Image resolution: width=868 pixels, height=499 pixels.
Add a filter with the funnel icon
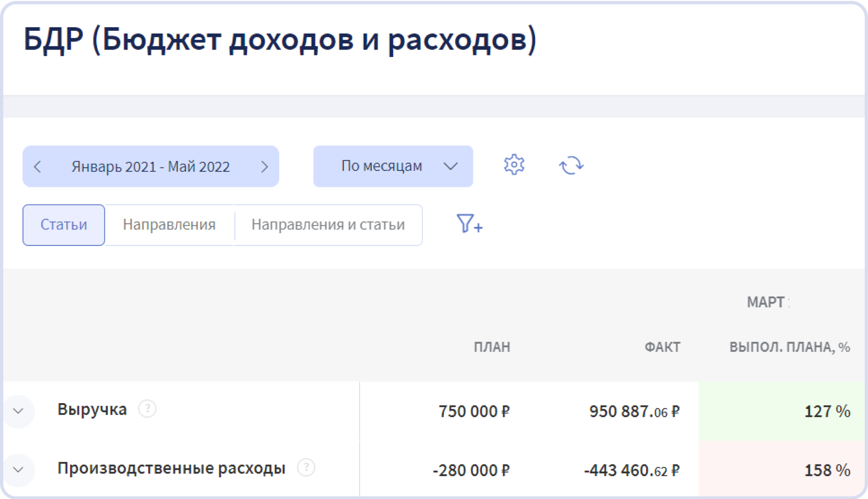coord(470,224)
